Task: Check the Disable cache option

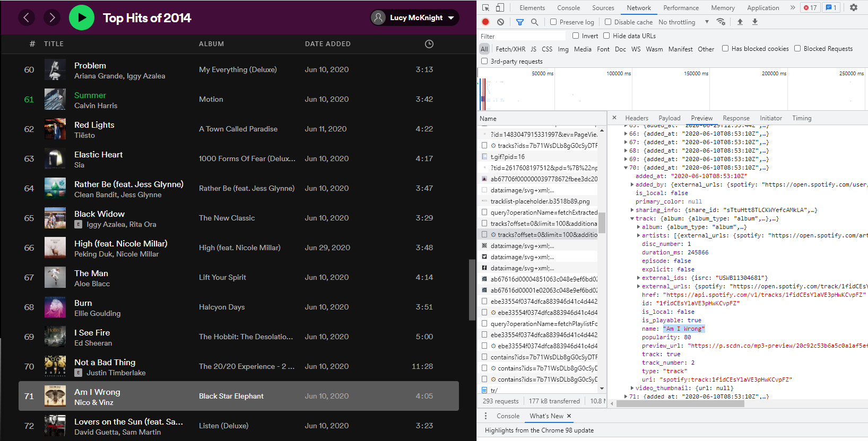Action: (x=608, y=22)
